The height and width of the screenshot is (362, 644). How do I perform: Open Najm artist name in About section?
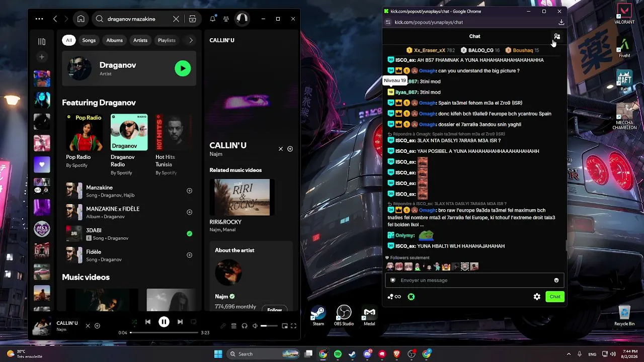pyautogui.click(x=221, y=297)
